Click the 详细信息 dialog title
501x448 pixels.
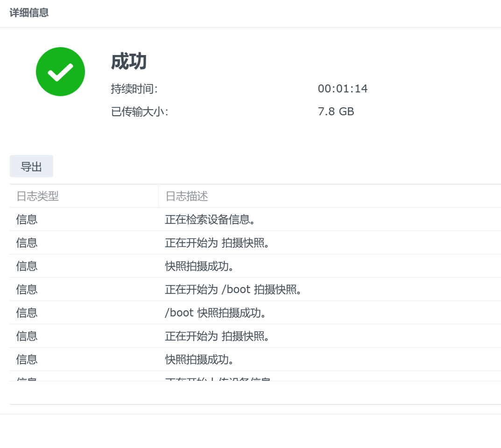[x=29, y=13]
